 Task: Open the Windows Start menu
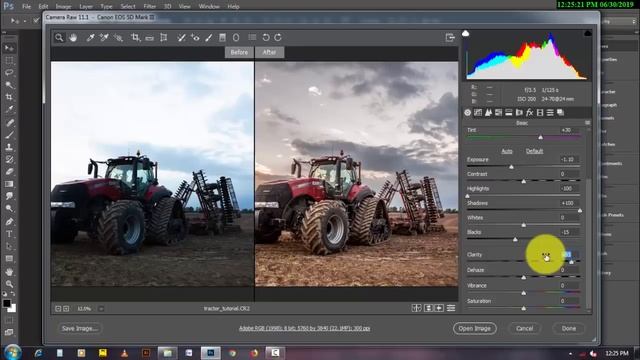13,353
